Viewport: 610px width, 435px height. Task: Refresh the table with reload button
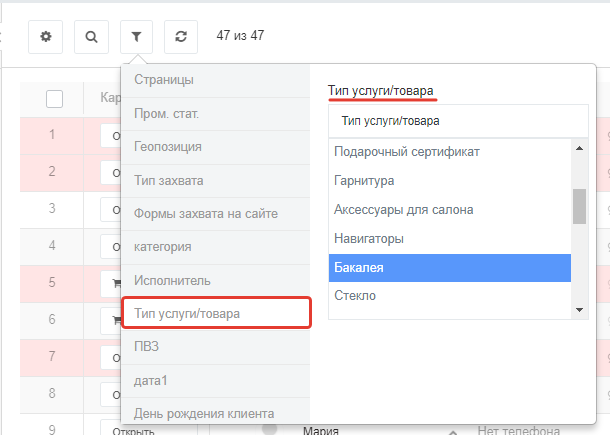(x=181, y=37)
